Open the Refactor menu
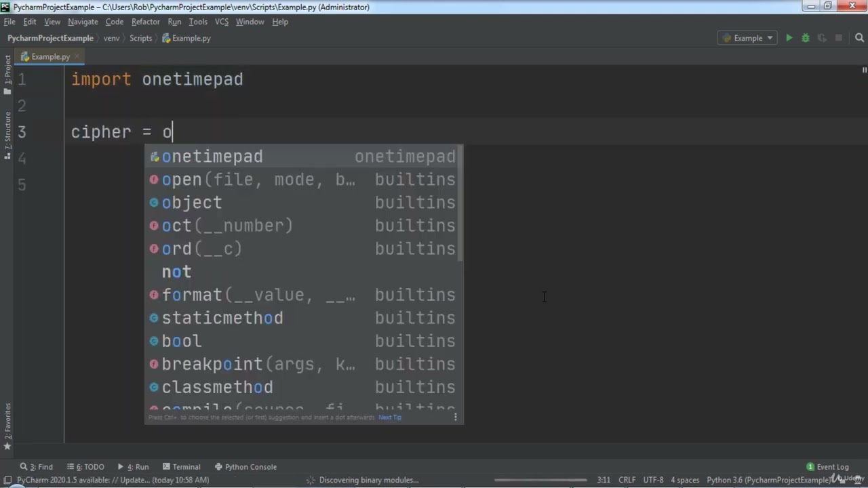 tap(145, 22)
